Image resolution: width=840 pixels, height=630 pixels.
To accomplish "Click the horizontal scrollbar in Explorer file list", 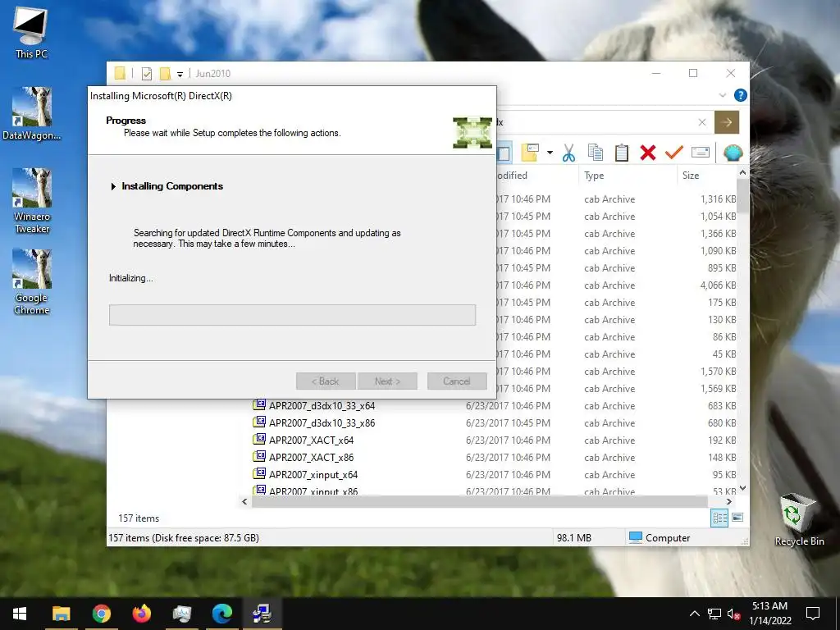I will [479, 502].
